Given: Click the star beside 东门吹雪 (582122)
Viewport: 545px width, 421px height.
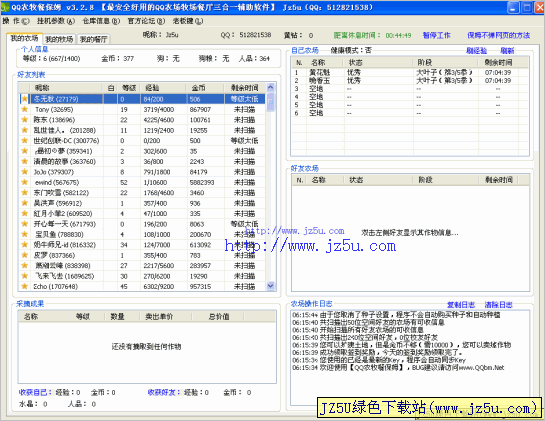Looking at the screenshot, I should click(x=25, y=193).
